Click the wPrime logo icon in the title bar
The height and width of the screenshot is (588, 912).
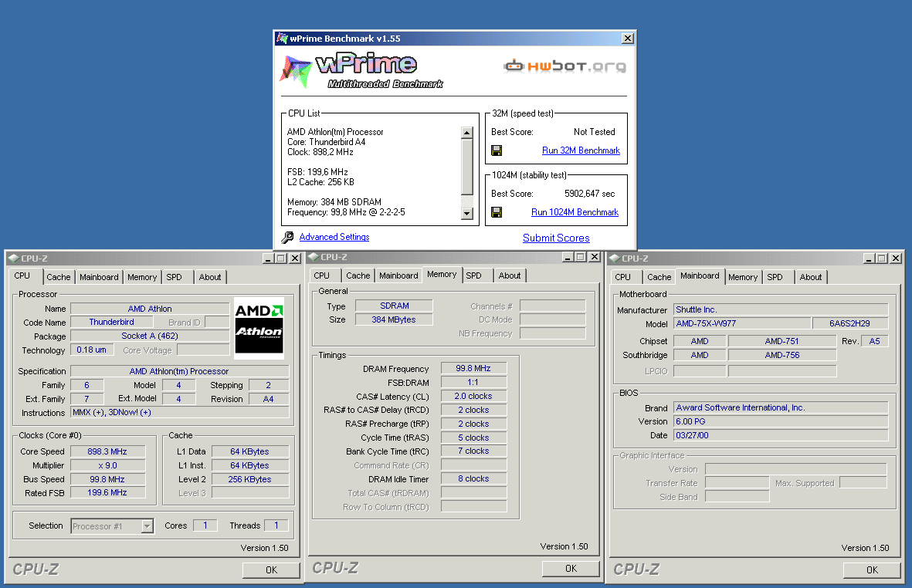coord(282,39)
